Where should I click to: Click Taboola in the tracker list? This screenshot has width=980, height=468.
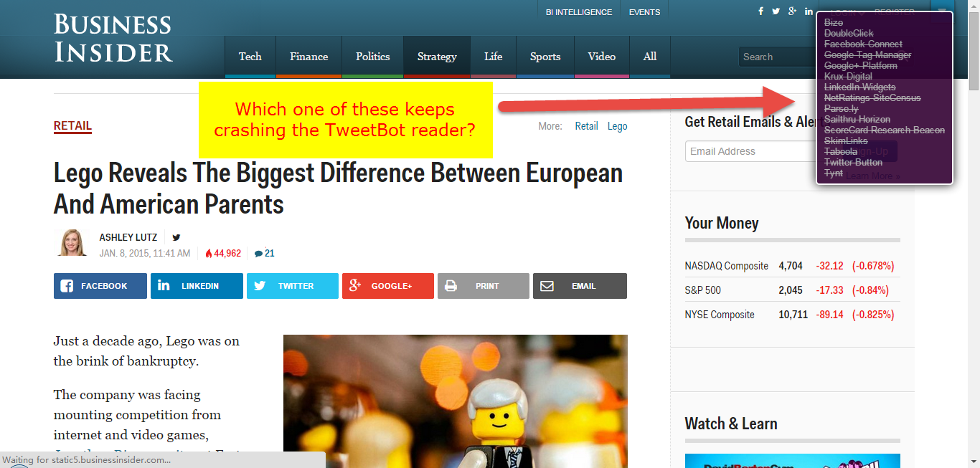841,152
